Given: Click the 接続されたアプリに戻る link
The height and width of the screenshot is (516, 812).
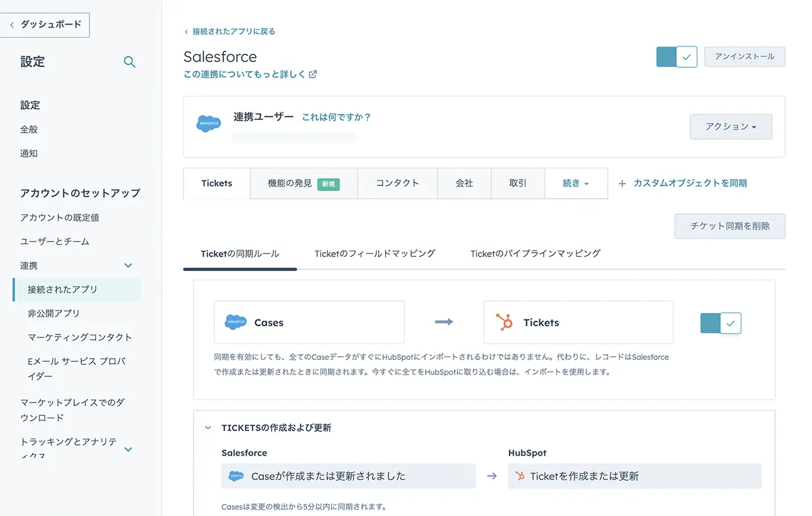Looking at the screenshot, I should (x=230, y=31).
